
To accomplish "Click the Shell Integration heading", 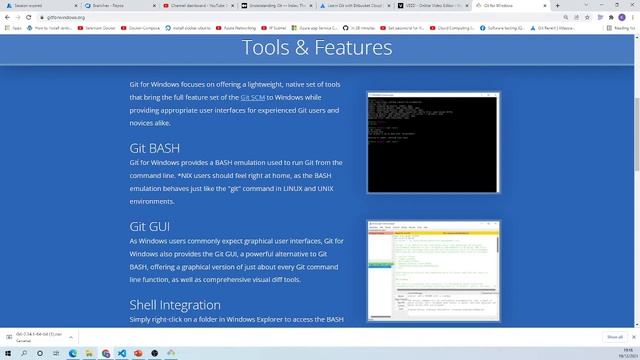I will click(175, 305).
